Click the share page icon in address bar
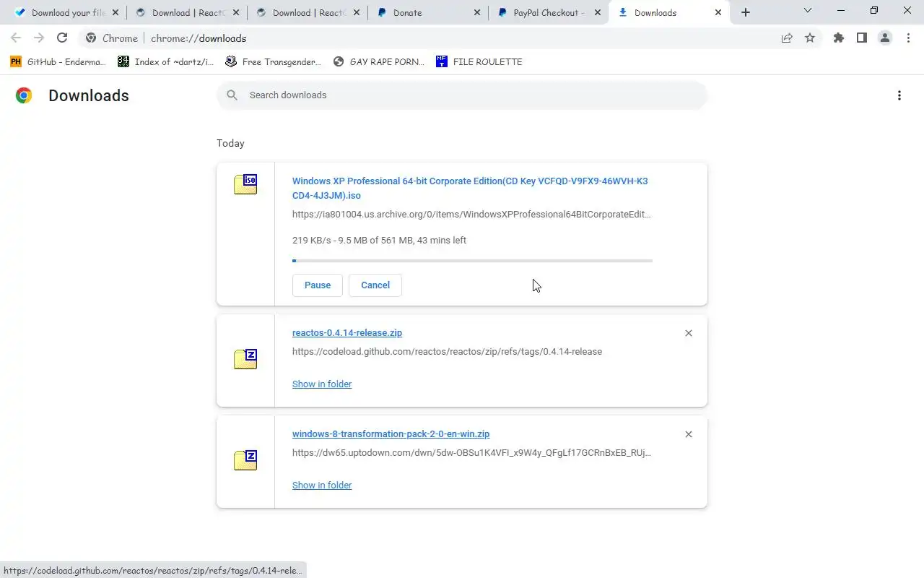The height and width of the screenshot is (578, 924). point(787,38)
